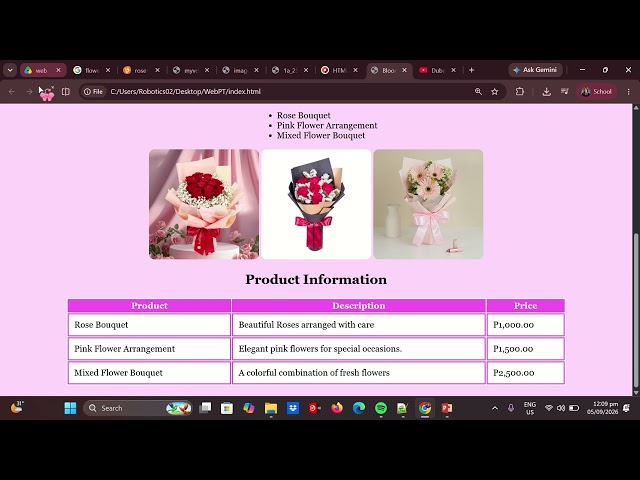The image size is (640, 480).
Task: Open Copilot from the taskbar
Action: point(249,408)
